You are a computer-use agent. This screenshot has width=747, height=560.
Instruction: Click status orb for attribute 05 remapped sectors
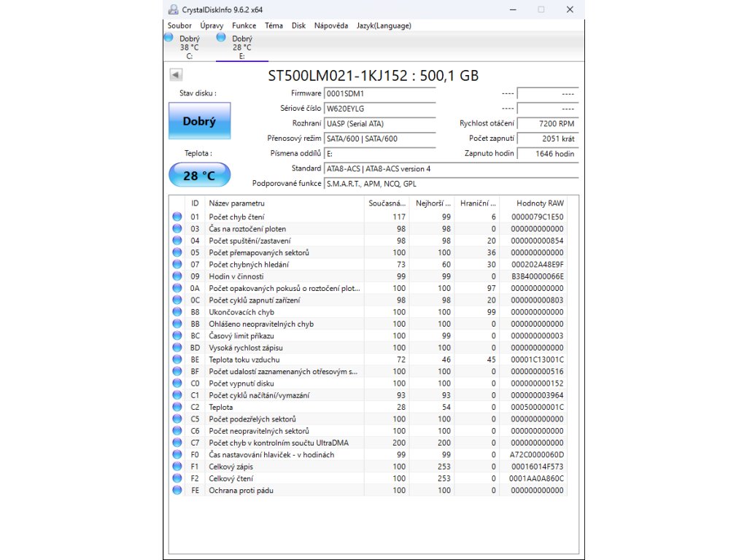pyautogui.click(x=177, y=253)
